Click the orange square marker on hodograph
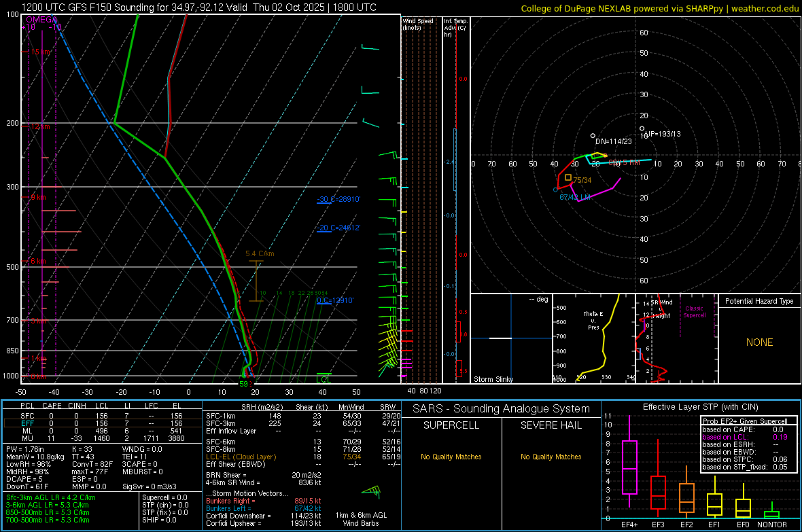The height and width of the screenshot is (532, 802). coord(568,177)
